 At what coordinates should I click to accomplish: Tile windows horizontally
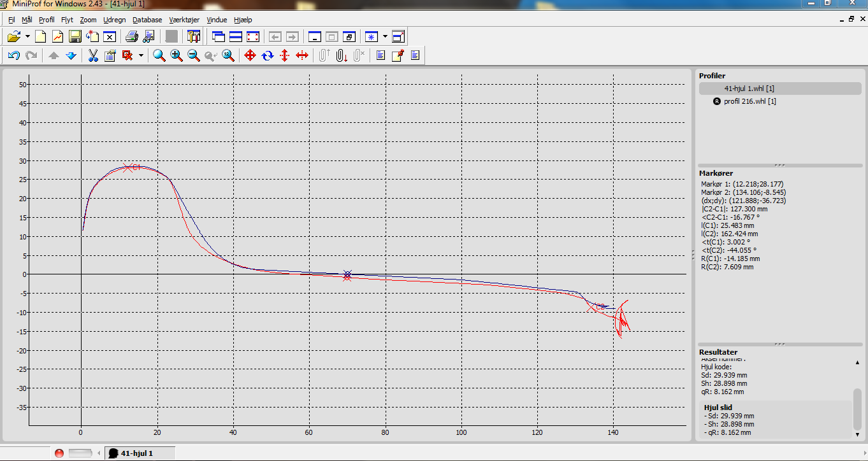236,36
